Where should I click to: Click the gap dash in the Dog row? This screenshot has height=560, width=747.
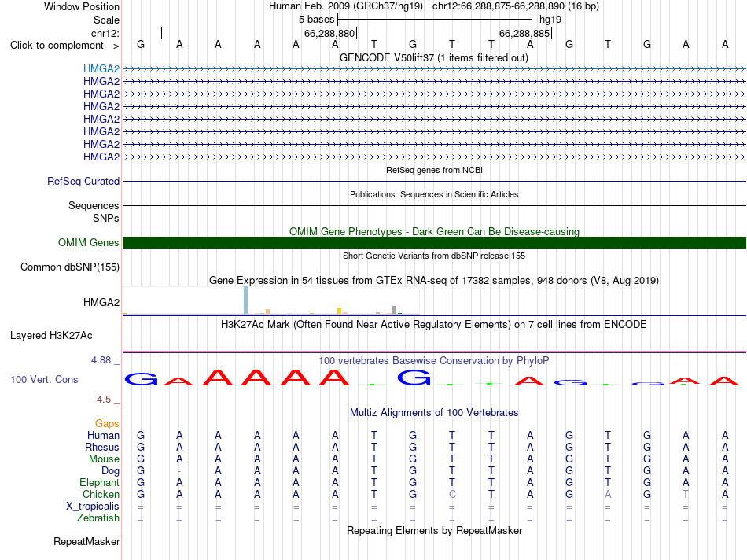coord(179,471)
